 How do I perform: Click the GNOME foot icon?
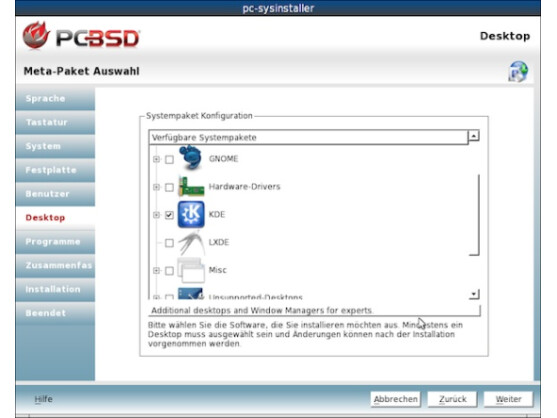coord(191,158)
